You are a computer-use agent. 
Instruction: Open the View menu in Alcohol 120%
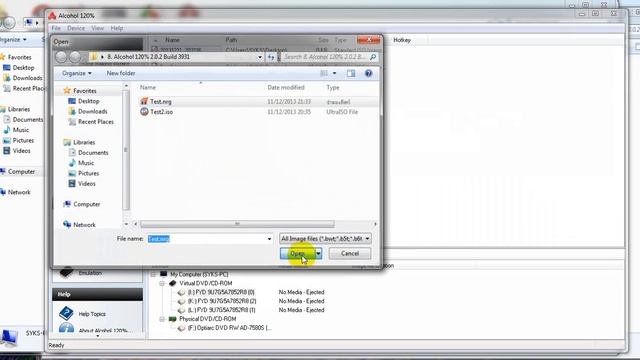click(x=98, y=28)
